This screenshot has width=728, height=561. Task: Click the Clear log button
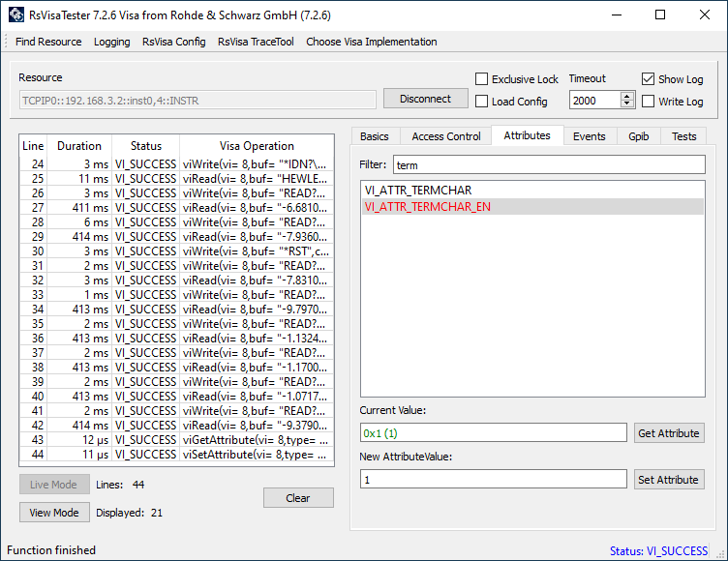pyautogui.click(x=298, y=498)
